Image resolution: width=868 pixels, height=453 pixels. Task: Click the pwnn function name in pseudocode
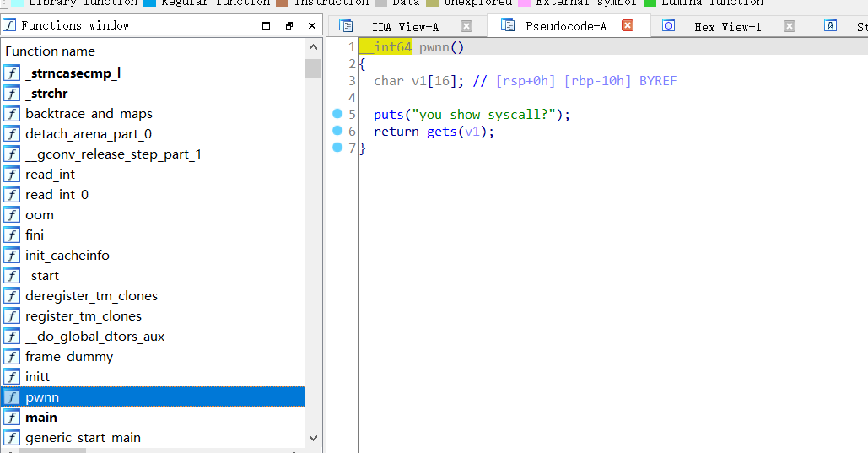coord(434,47)
